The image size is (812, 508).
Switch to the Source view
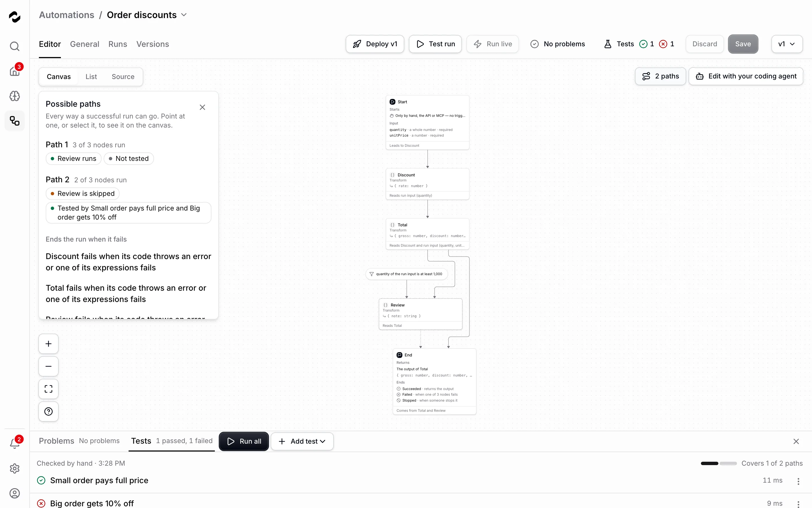tap(123, 76)
